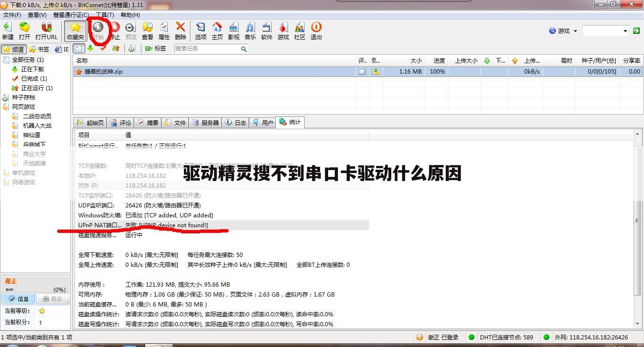Open the 帮助(H) menu
The width and height of the screenshot is (644, 347).
pyautogui.click(x=130, y=15)
